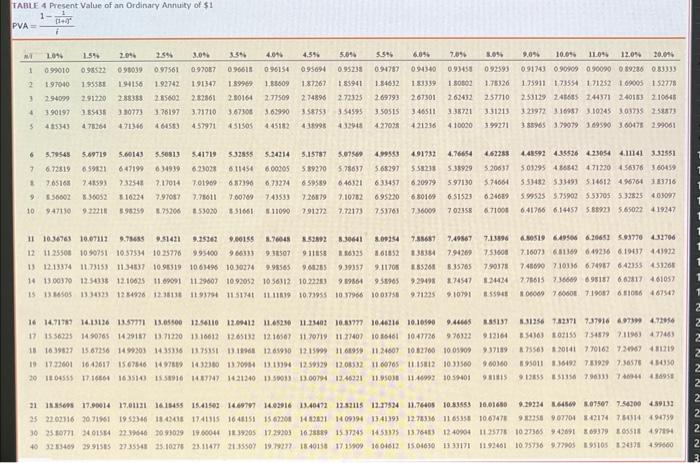This screenshot has width=700, height=463.
Task: Select cell value 6.95220 under 5.5%
Action: click(x=387, y=196)
